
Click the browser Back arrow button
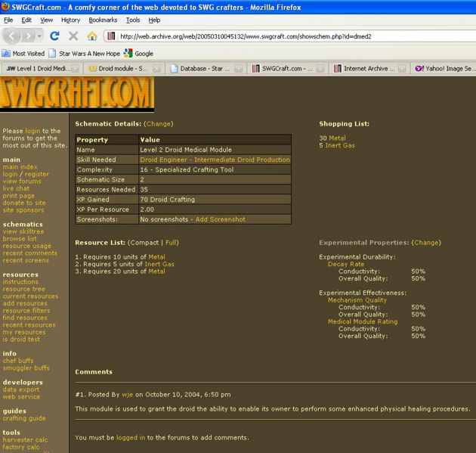point(14,36)
